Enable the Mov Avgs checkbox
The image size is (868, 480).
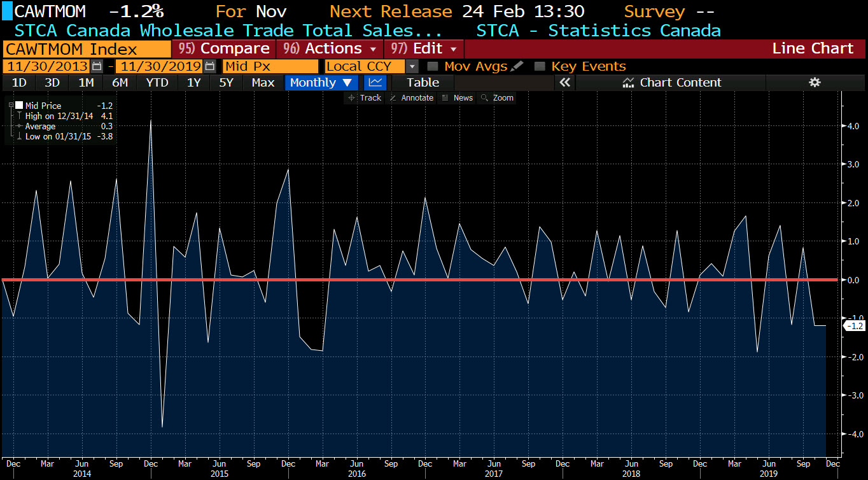[433, 66]
